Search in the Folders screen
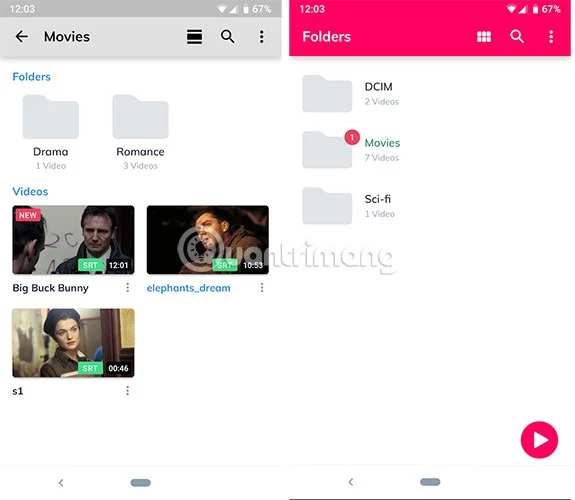 pos(517,37)
